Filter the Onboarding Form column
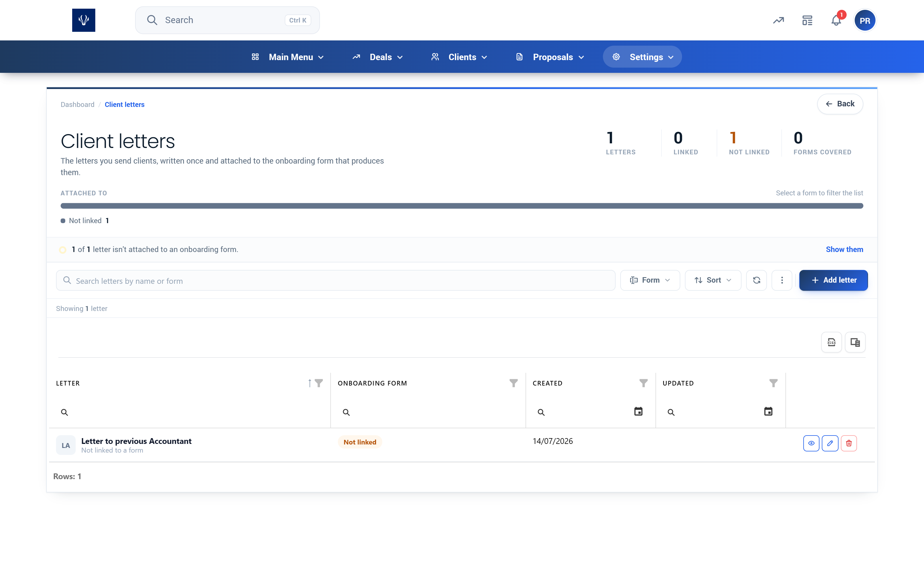This screenshot has width=924, height=578. pos(514,383)
